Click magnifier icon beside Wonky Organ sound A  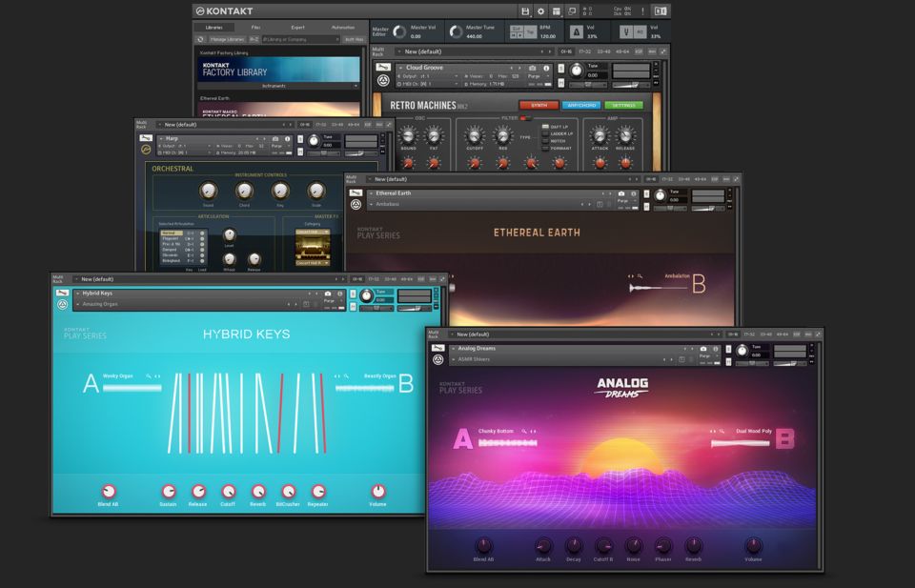(149, 376)
